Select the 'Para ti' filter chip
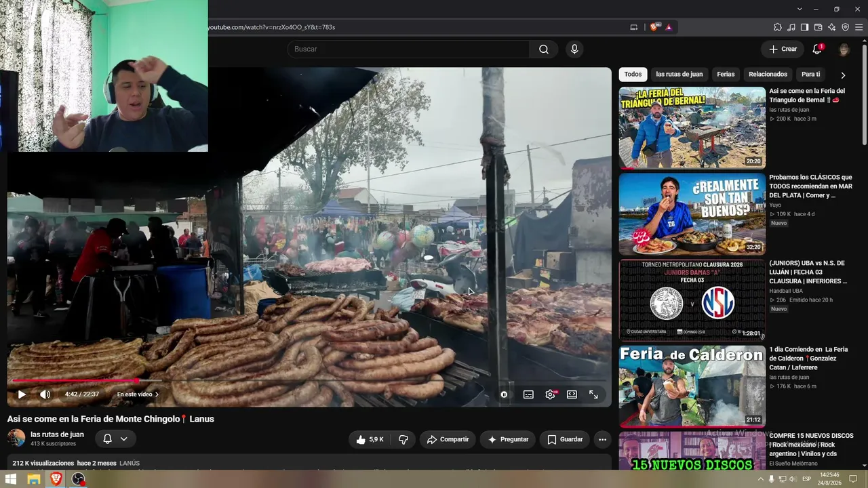This screenshot has width=868, height=488. click(810, 75)
